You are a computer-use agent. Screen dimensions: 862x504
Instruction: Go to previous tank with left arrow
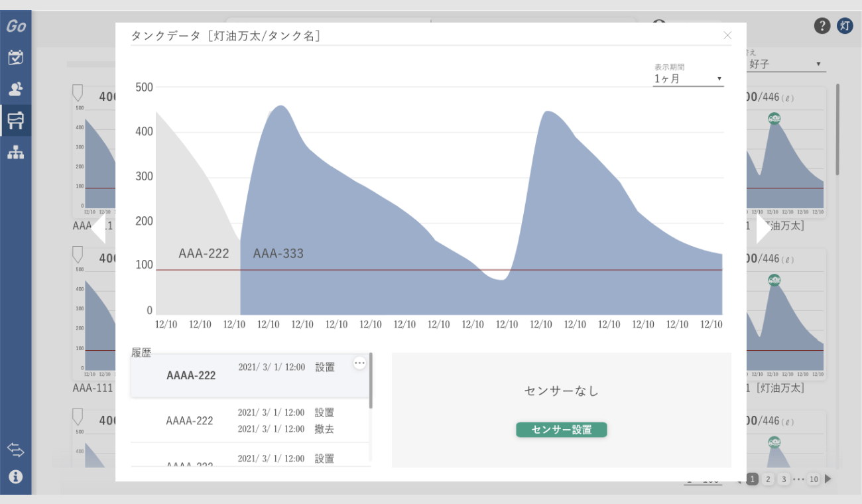click(x=98, y=229)
